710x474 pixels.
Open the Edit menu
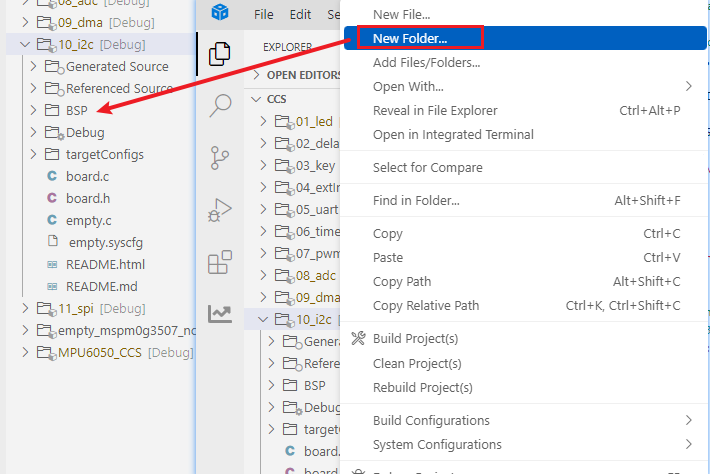pos(300,15)
